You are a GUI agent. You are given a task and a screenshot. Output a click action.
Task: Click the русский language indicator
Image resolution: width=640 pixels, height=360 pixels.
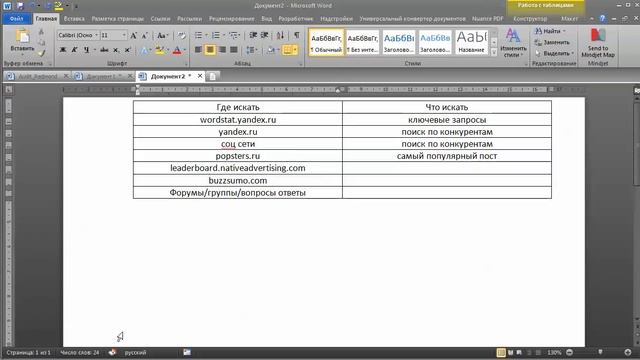(x=135, y=352)
